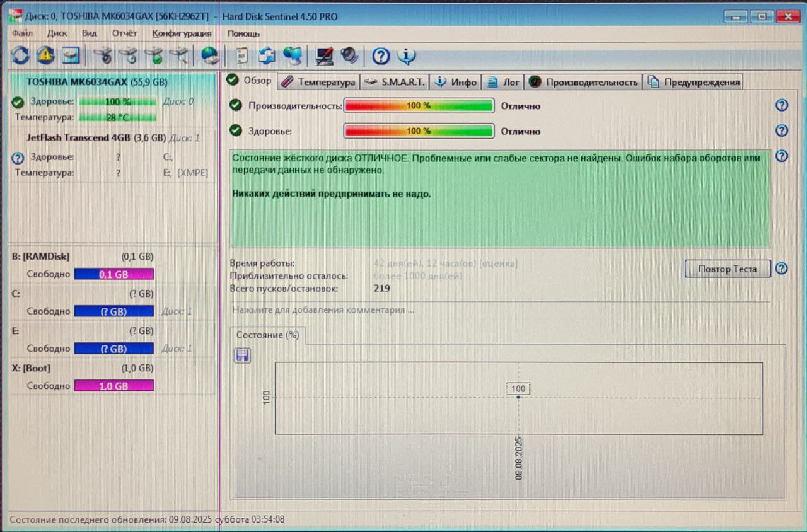Click Никаких действий предпринимать не надо text
Screen dimensions: 807x532
tap(332, 194)
